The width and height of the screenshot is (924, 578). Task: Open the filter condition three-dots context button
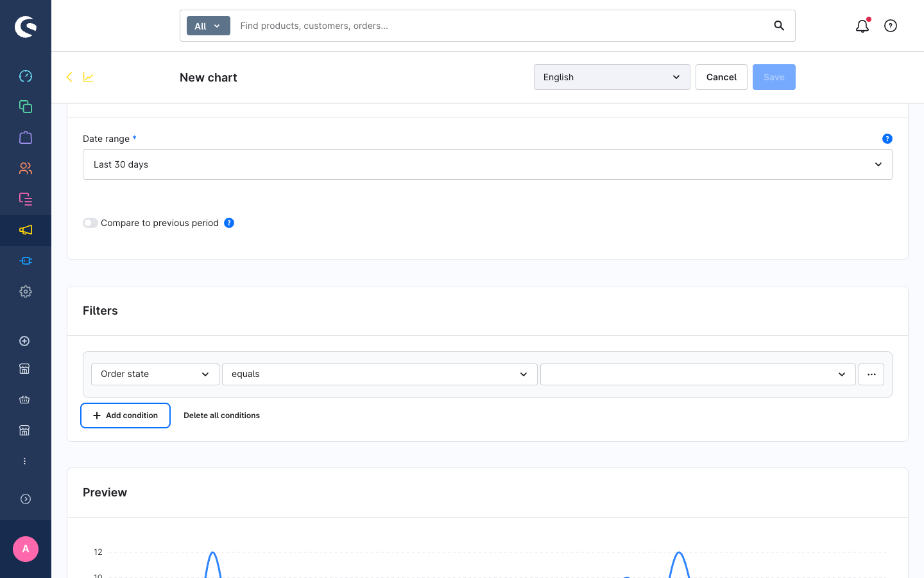pyautogui.click(x=871, y=374)
